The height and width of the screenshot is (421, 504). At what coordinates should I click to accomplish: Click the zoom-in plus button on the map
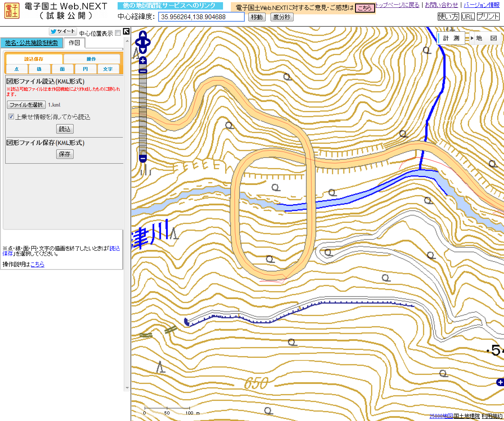pos(143,61)
